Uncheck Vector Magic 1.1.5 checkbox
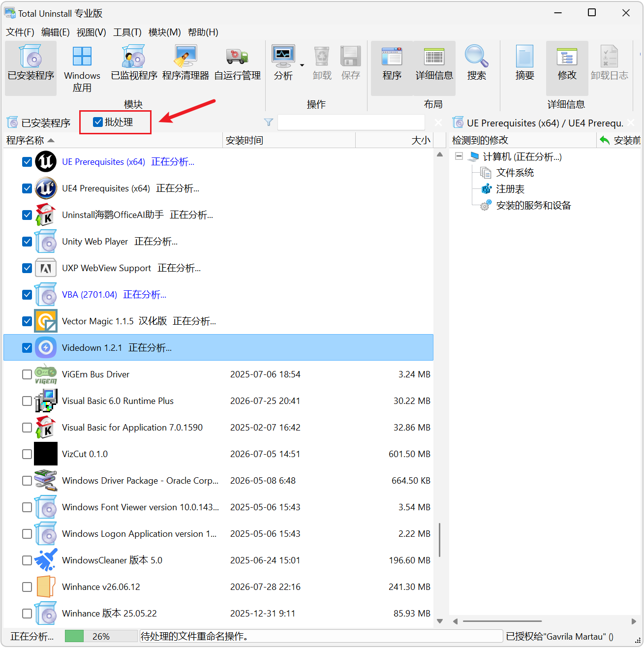 (x=27, y=321)
